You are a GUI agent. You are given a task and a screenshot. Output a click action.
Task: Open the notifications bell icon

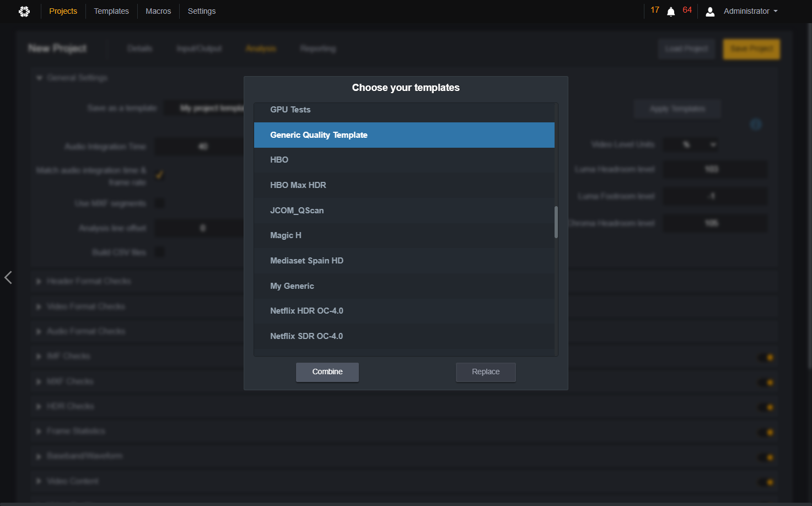(671, 12)
